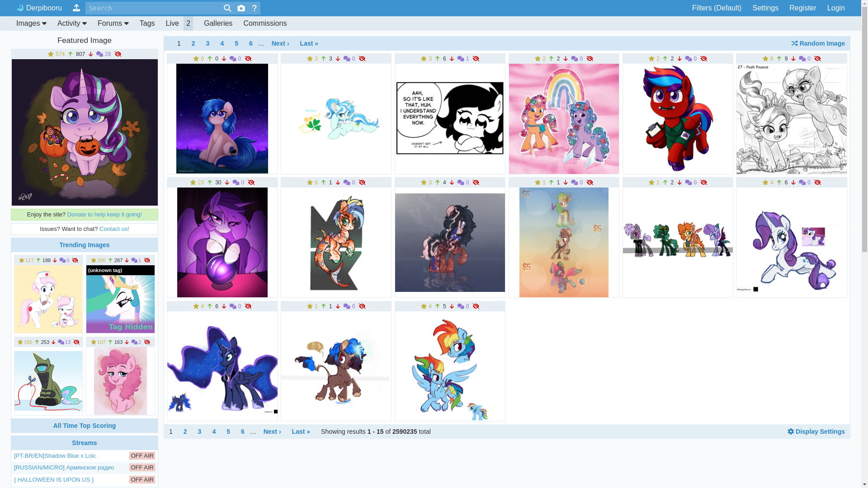
Task: Upvote the image with score 30
Action: click(x=210, y=183)
